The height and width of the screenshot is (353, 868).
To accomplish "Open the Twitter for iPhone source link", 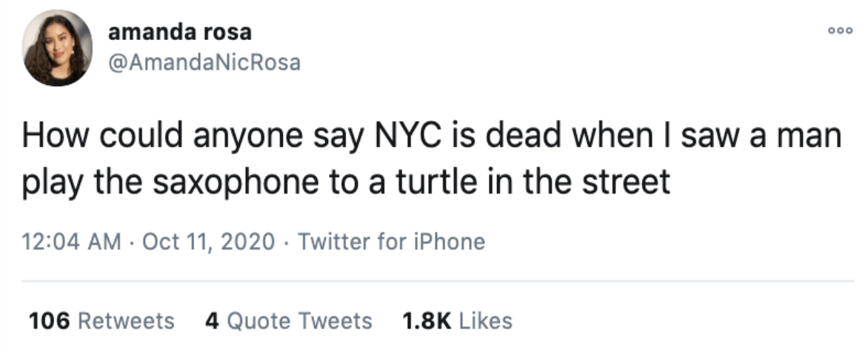I will point(391,242).
